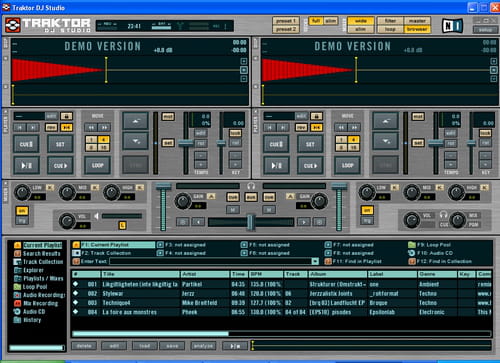
Task: Open the Enter Text search dropdown arrow
Action: coord(315,261)
